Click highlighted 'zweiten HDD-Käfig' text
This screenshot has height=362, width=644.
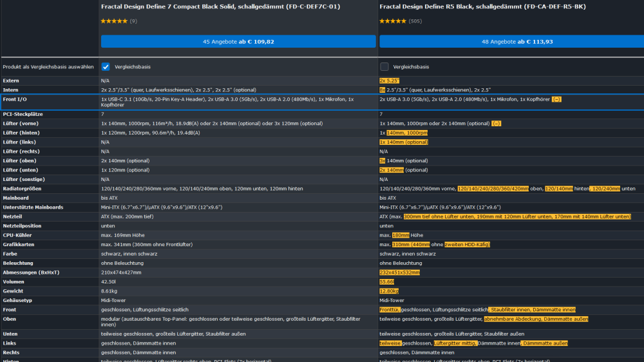click(x=468, y=245)
